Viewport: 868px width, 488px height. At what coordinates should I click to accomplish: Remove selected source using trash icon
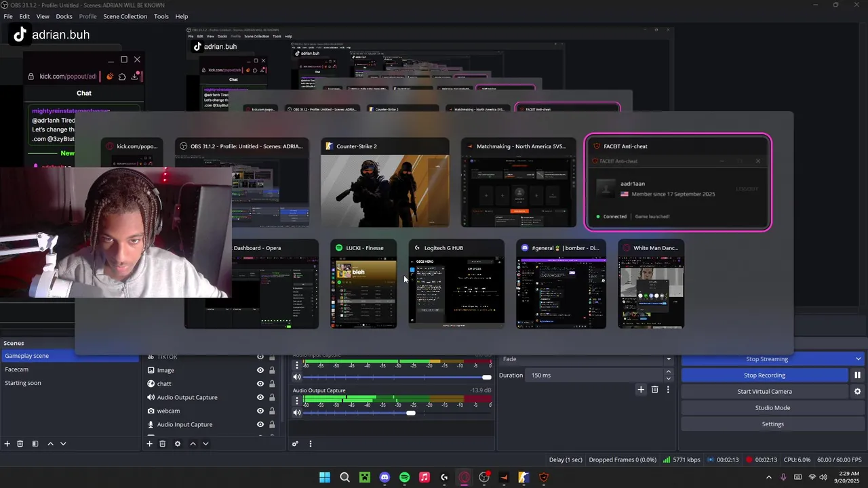[x=163, y=444]
